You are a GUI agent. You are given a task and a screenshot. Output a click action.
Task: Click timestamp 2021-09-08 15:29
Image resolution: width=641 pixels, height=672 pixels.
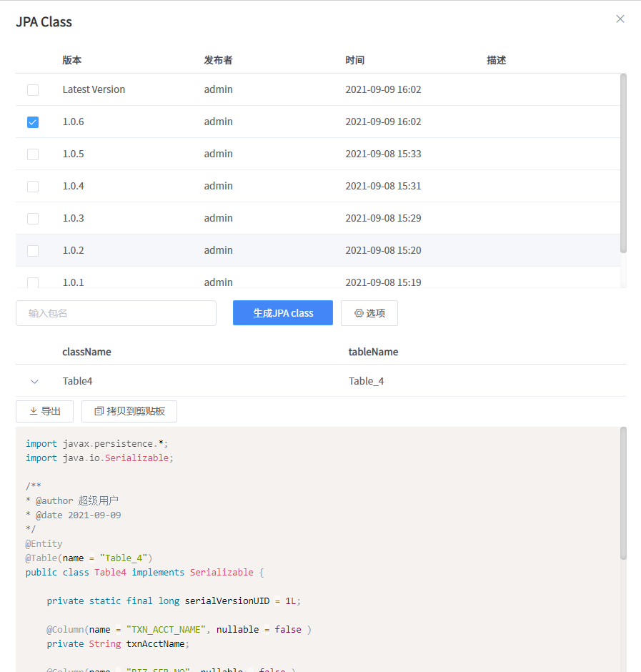(x=384, y=218)
